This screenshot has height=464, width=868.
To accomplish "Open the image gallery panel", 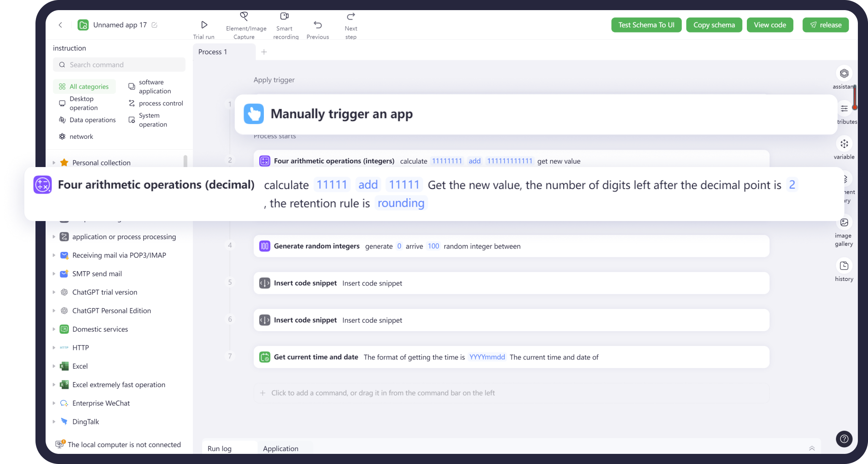I will point(844,222).
